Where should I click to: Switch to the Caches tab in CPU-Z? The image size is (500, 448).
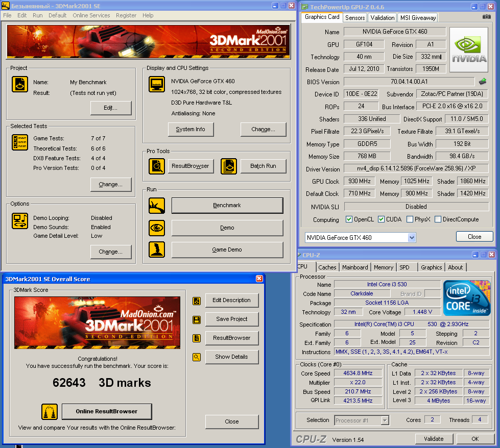coord(327,267)
